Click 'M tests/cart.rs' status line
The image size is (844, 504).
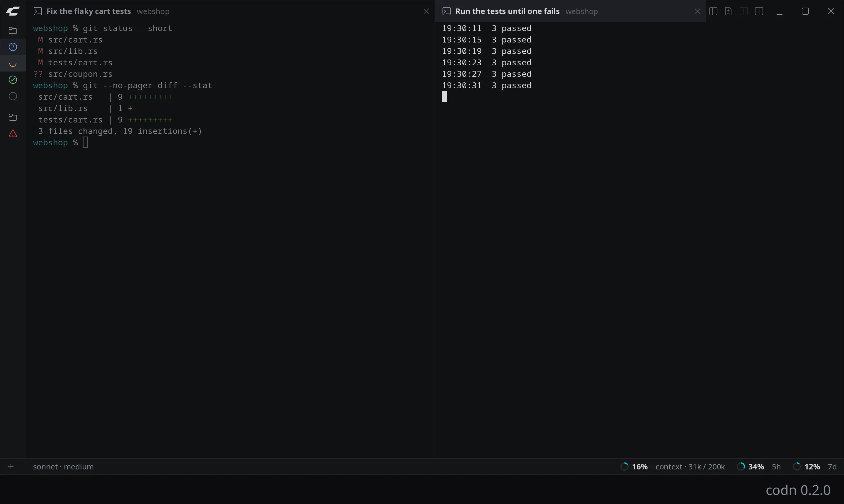click(75, 62)
